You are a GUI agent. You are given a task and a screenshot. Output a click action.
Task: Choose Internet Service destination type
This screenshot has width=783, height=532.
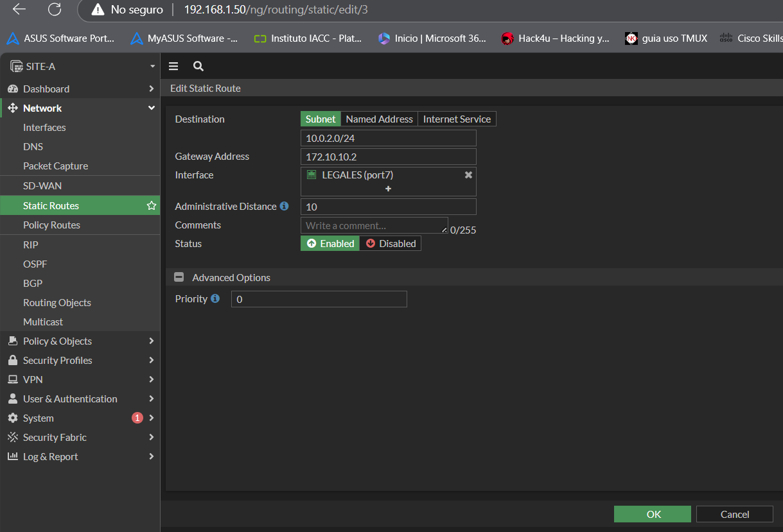coord(457,119)
